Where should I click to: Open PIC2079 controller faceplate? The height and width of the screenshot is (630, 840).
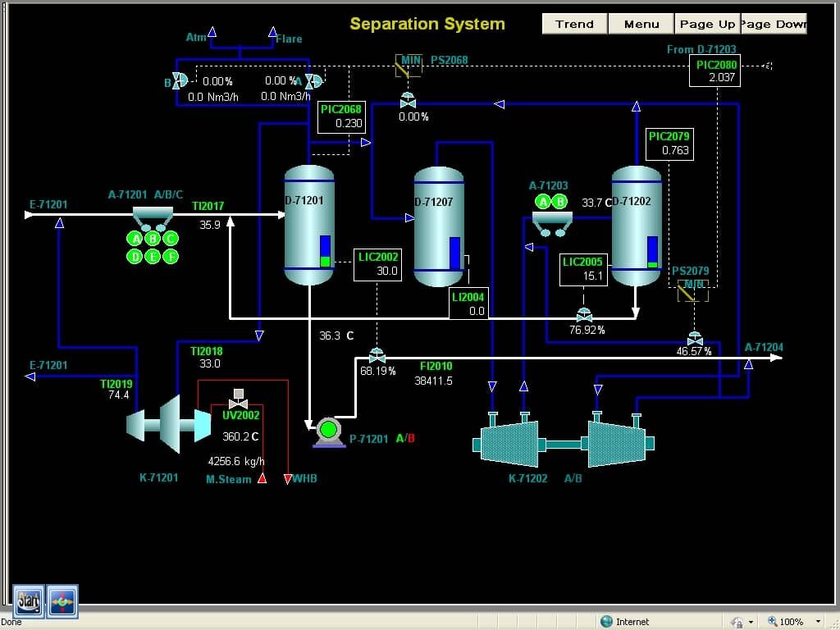[x=669, y=144]
